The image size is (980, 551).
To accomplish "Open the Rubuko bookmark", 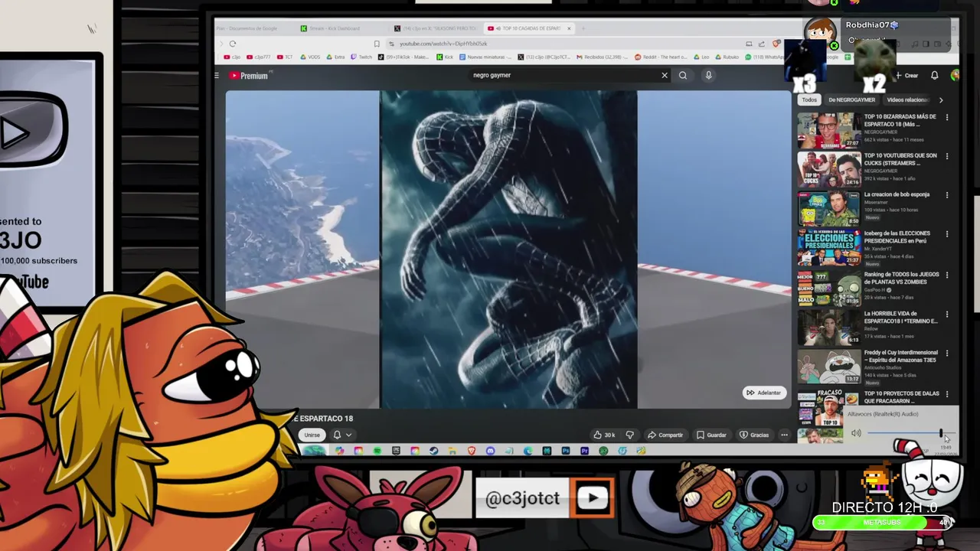I will pyautogui.click(x=727, y=57).
